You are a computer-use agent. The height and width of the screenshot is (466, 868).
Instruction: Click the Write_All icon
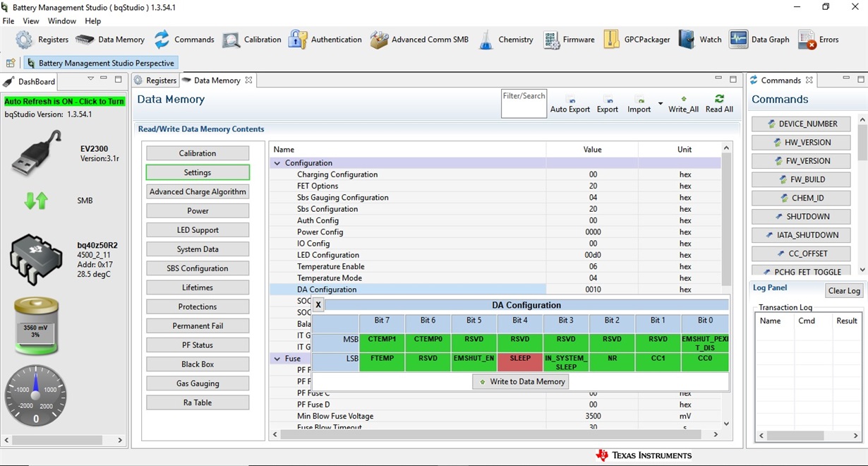coord(683,104)
